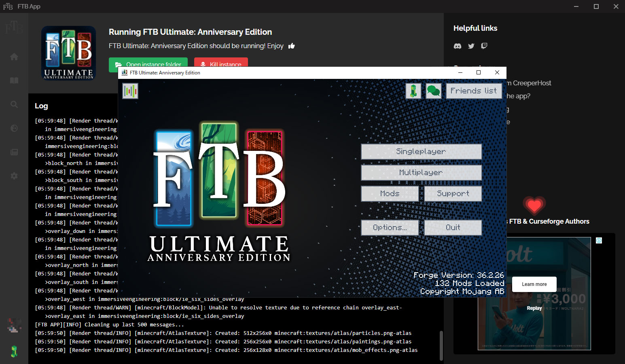Screen dimensions: 625x364
Task: Open the library book icon in the sidebar
Action: pos(14,80)
